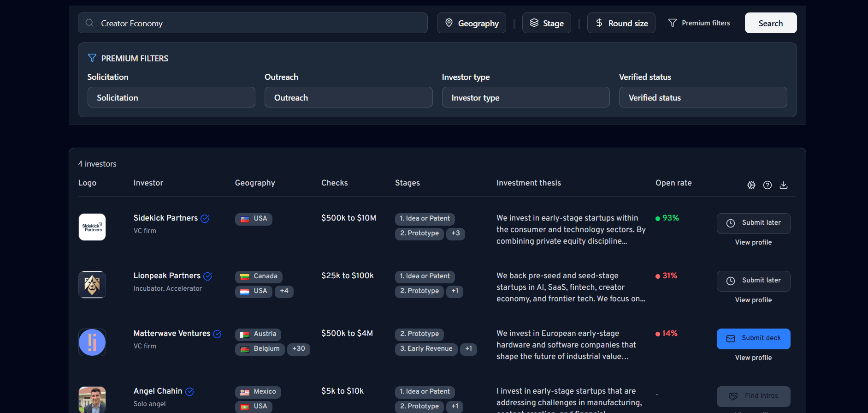Open the Stage filter dropdown
Screen dimensions: 868x413
tap(547, 23)
